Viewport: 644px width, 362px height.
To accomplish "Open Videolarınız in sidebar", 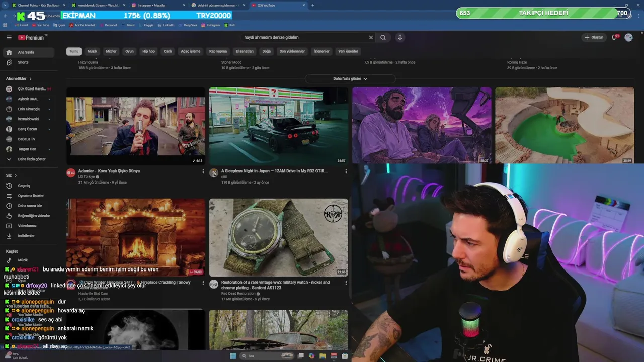I will 30,226.
